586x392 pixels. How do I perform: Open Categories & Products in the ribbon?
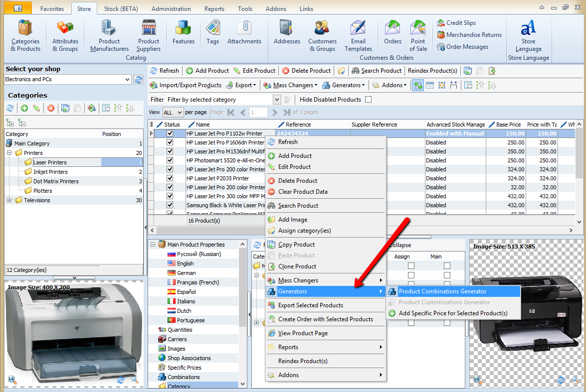coord(25,35)
